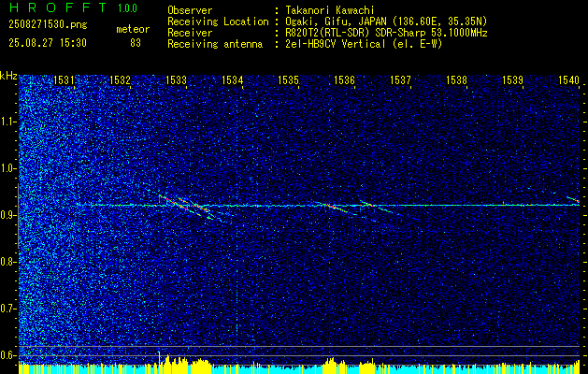The height and width of the screenshot is (374, 588).
Task: Click the echo trace at 1540
Action: coord(573,199)
